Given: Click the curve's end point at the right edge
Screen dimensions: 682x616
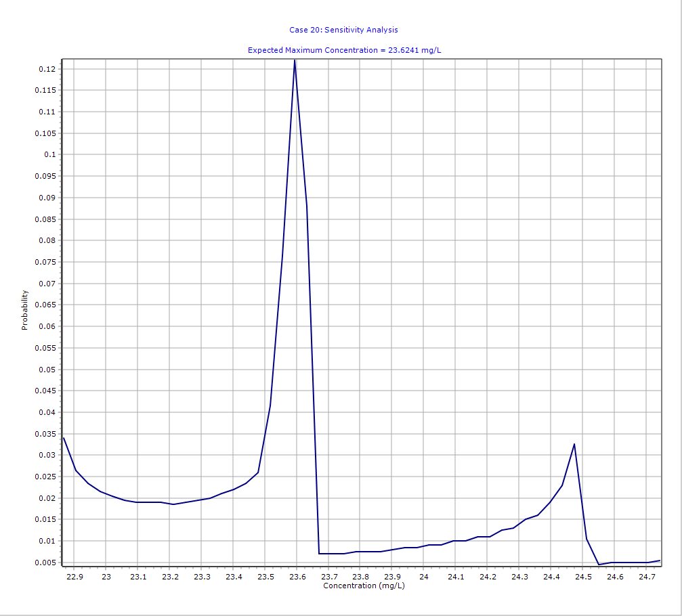Looking at the screenshot, I should [x=659, y=560].
